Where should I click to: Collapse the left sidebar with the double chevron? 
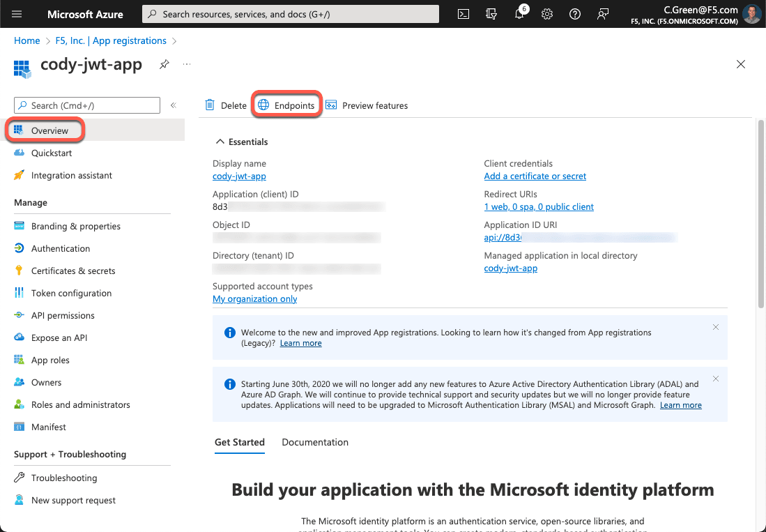click(x=173, y=105)
